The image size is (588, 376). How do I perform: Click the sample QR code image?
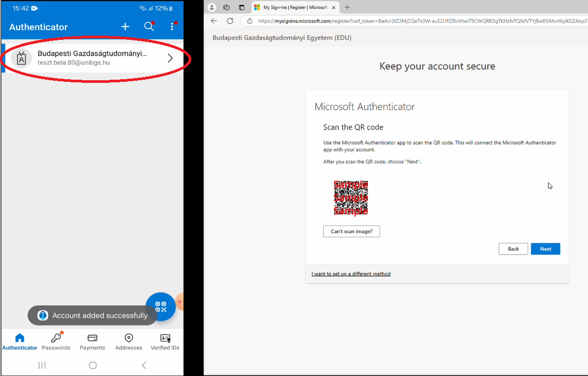coord(351,198)
